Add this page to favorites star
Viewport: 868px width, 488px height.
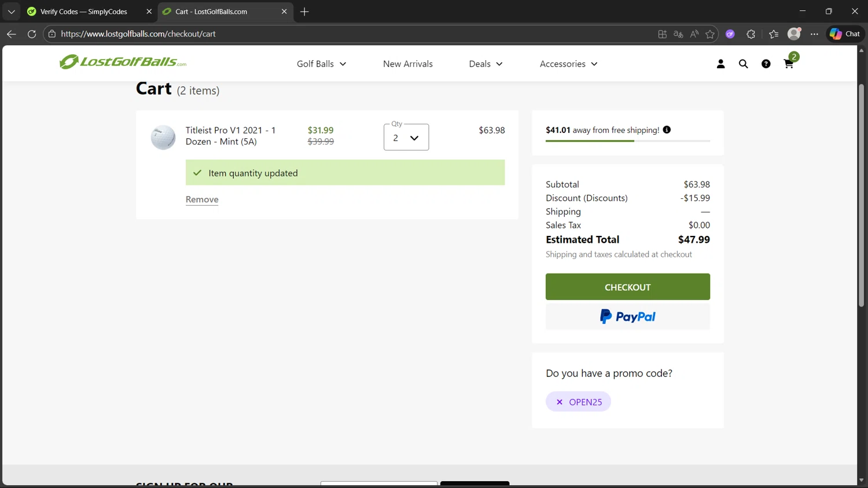[710, 34]
